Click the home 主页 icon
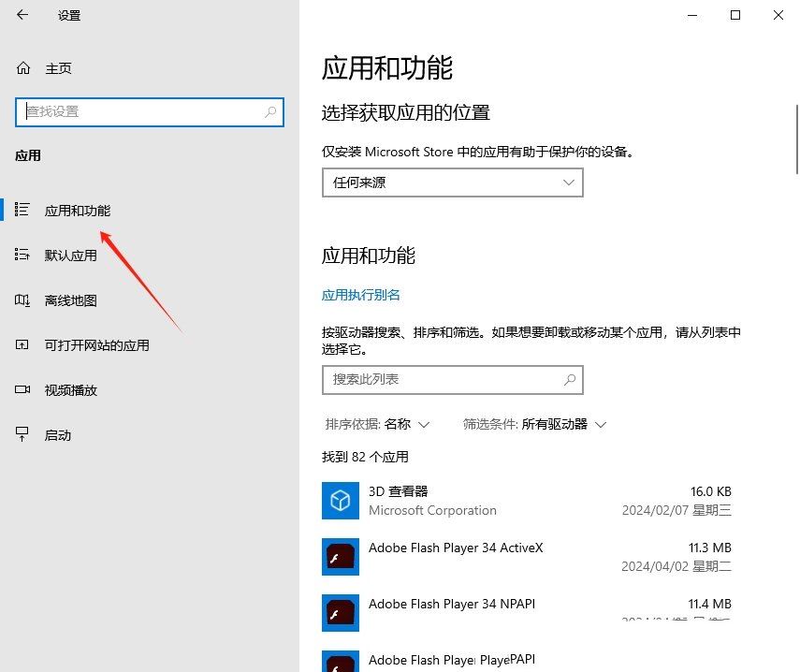Viewport: 800px width, 672px height. point(22,67)
